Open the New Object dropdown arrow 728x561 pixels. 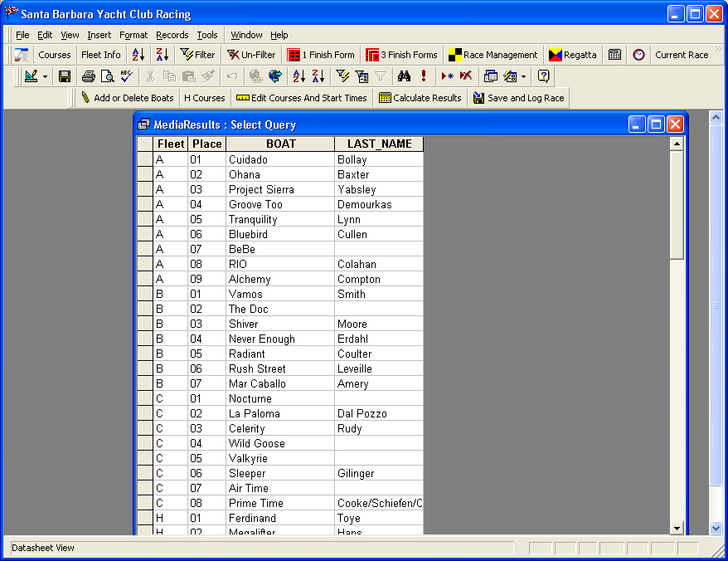523,76
